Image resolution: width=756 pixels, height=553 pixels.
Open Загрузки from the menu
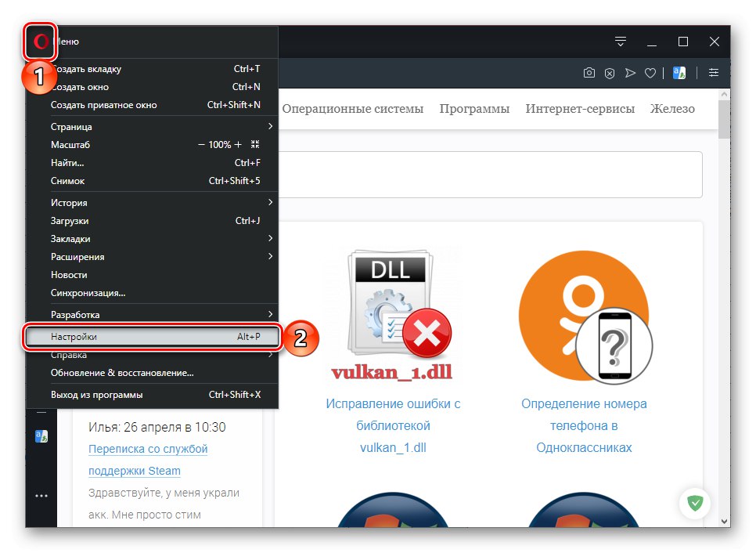pyautogui.click(x=152, y=221)
